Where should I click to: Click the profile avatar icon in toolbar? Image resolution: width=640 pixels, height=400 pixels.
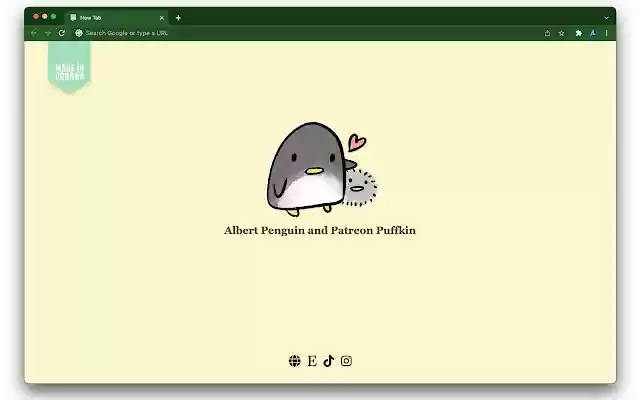tap(593, 33)
